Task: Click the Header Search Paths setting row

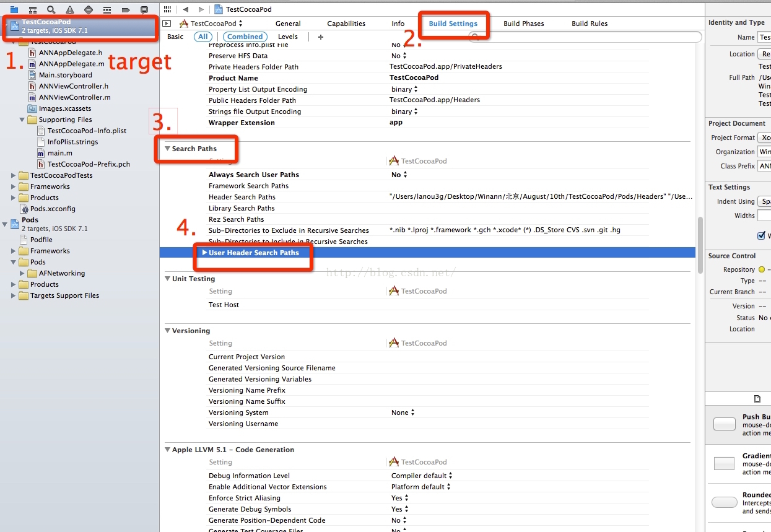Action: point(429,197)
